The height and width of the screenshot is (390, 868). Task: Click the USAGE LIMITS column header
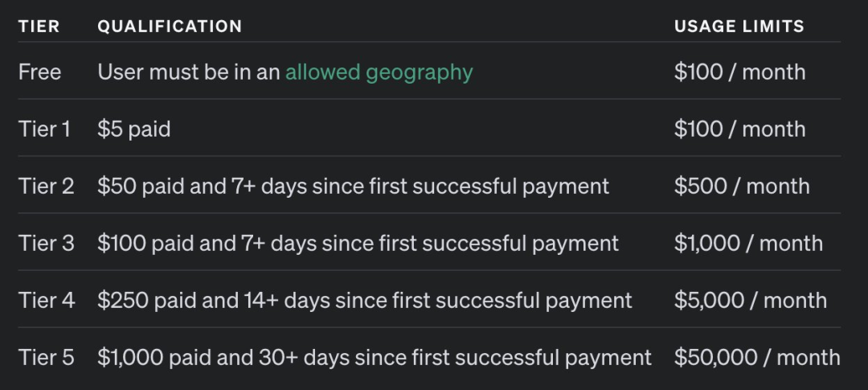pos(739,27)
